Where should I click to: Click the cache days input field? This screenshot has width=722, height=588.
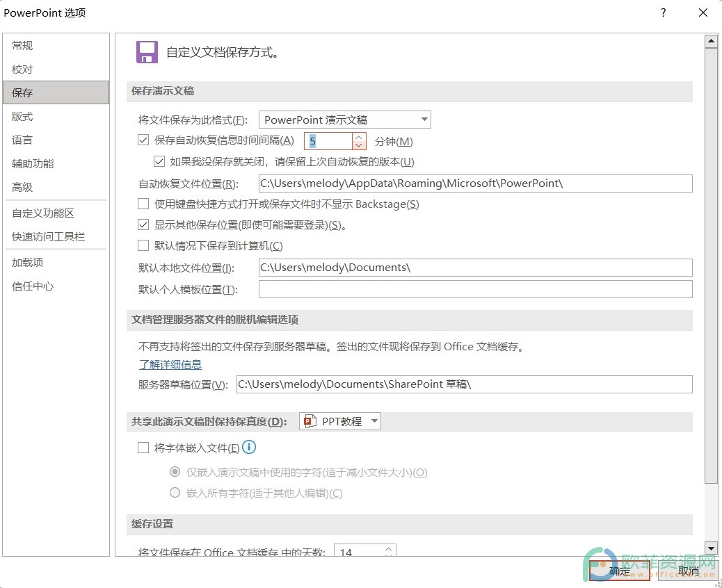tap(359, 550)
